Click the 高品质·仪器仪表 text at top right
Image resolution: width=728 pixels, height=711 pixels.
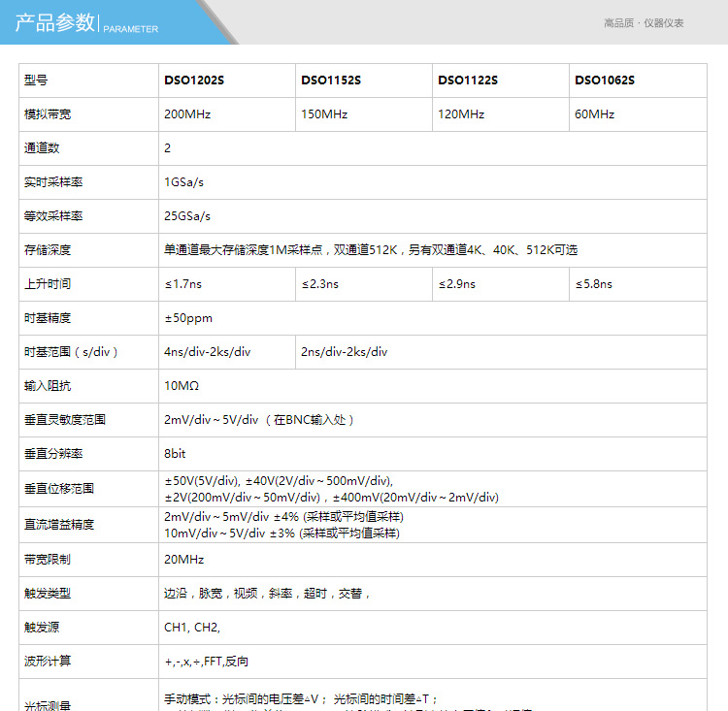[x=644, y=23]
